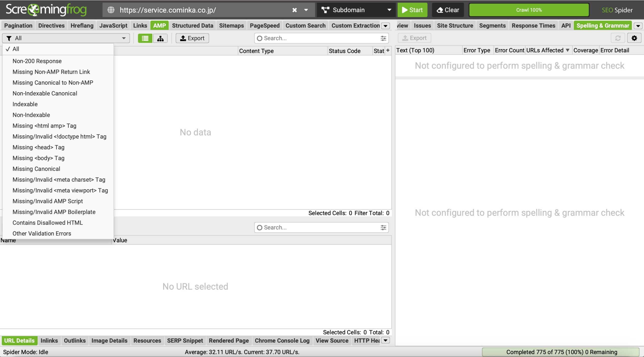The height and width of the screenshot is (357, 644).
Task: Select the checked All filter option
Action: [x=16, y=49]
